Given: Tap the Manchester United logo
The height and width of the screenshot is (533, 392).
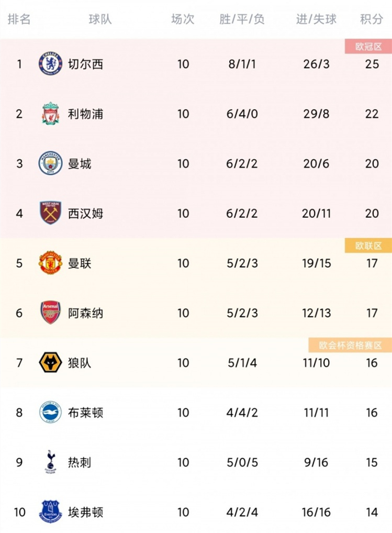Looking at the screenshot, I should [x=50, y=263].
